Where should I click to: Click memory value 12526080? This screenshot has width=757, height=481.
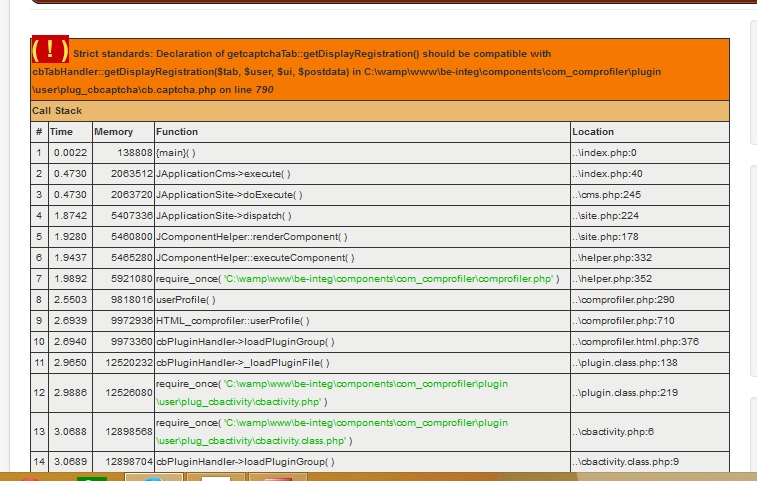(129, 393)
